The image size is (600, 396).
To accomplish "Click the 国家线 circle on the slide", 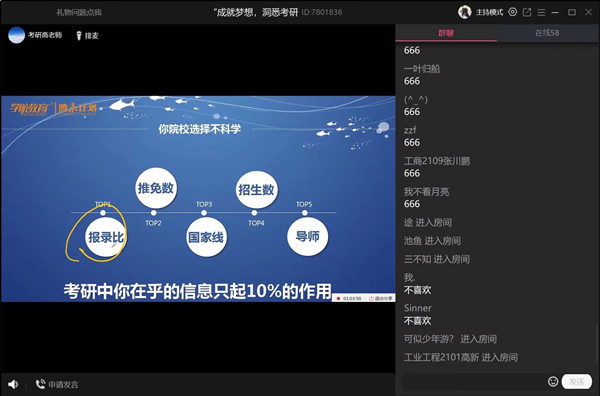I will [206, 237].
